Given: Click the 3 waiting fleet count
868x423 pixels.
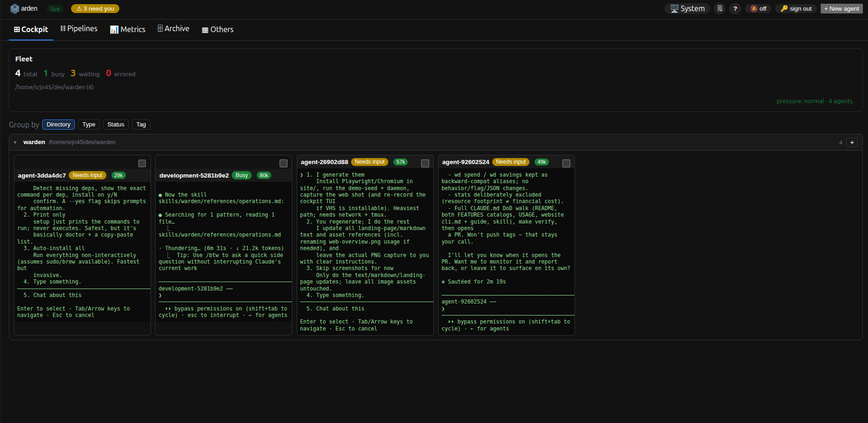Looking at the screenshot, I should 85,73.
